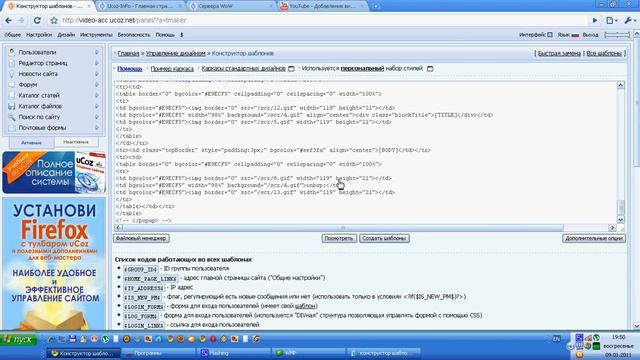The height and width of the screenshot is (360, 640).
Task: Reload the page with the refresh icon
Action: click(x=37, y=20)
